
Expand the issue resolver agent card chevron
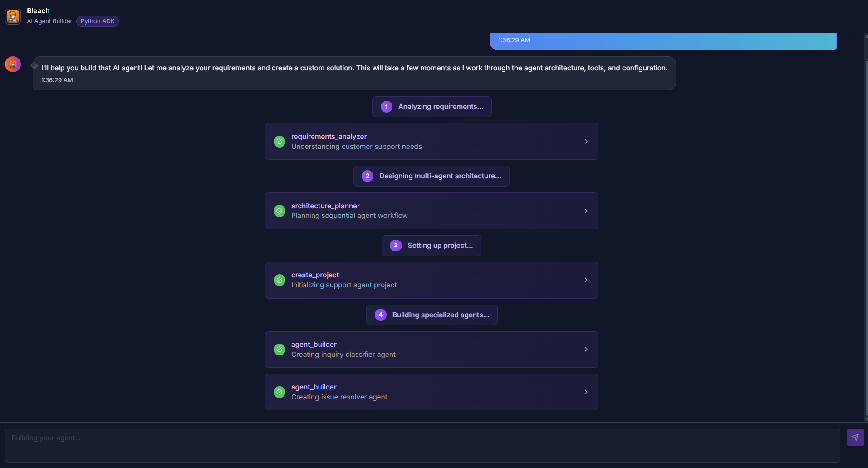coord(586,392)
